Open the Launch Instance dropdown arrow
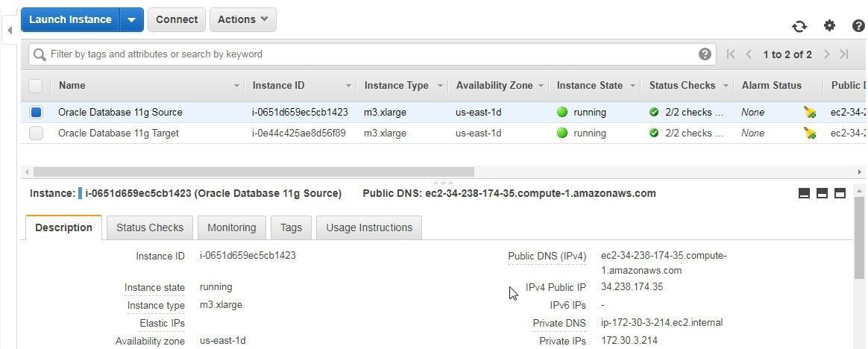This screenshot has height=349, width=868. (131, 20)
